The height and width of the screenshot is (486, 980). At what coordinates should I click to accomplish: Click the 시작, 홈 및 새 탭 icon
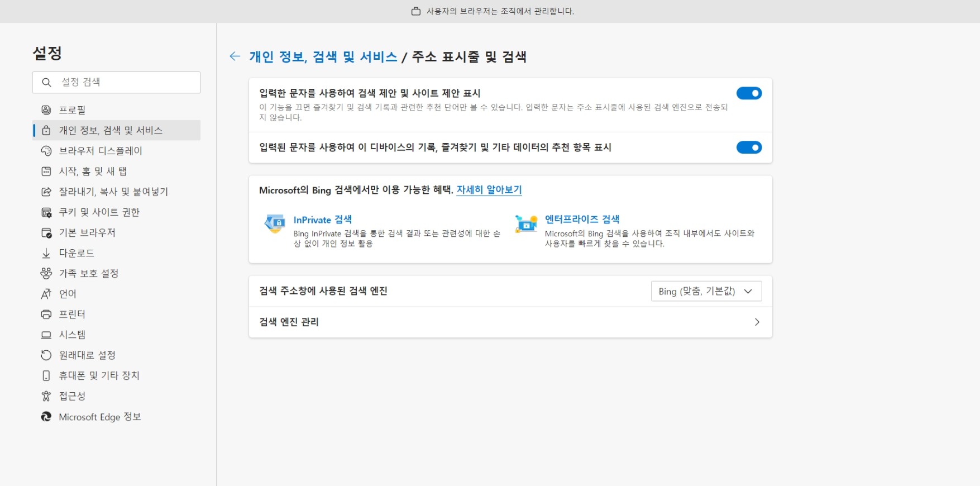pyautogui.click(x=46, y=171)
